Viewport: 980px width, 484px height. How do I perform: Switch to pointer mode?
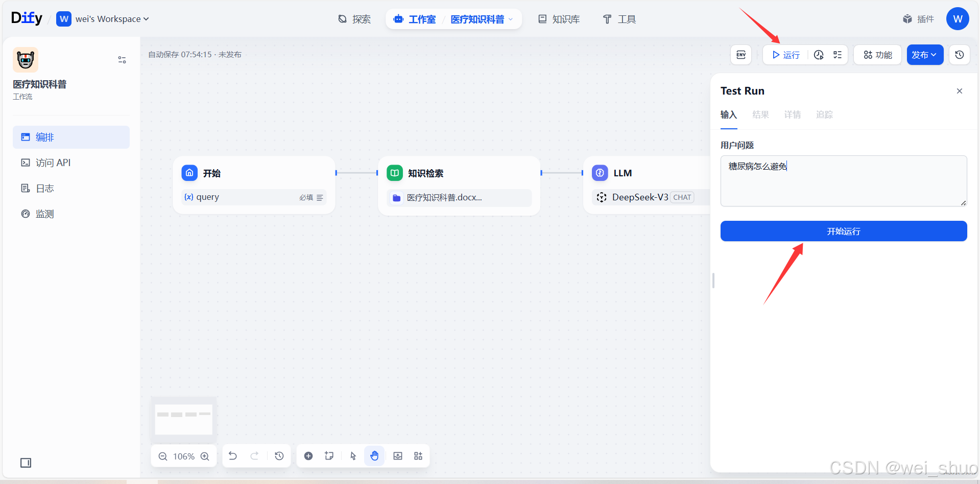pyautogui.click(x=353, y=456)
